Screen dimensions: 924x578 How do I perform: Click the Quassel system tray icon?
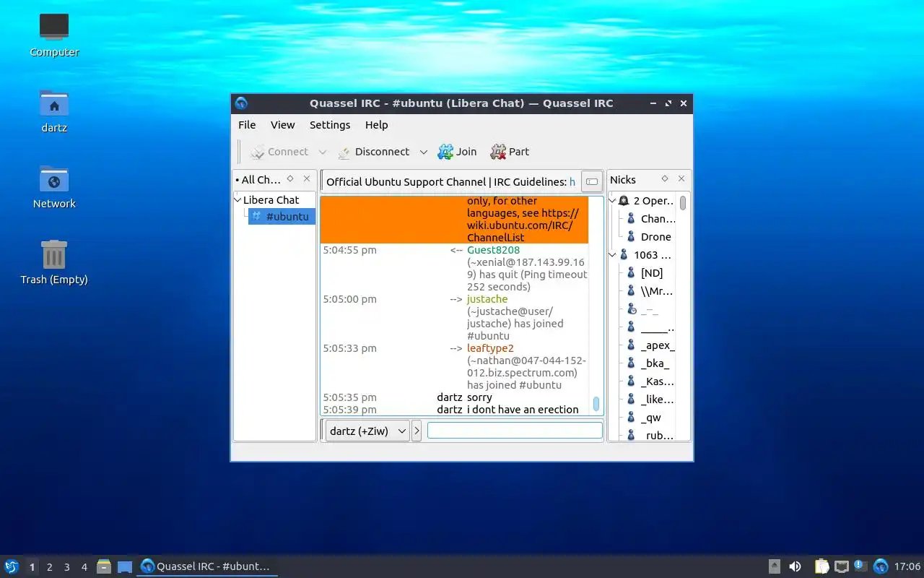pos(880,566)
